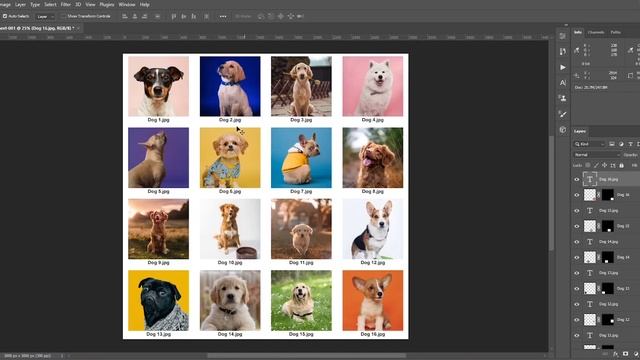This screenshot has height=360, width=640.
Task: Open the Clone Source stamp panel icon
Action: coord(563,98)
